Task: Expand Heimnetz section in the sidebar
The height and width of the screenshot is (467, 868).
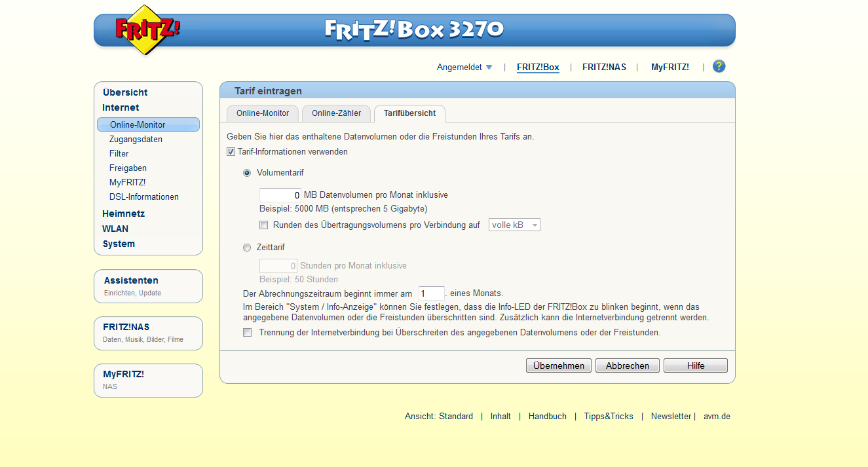Action: coord(123,214)
